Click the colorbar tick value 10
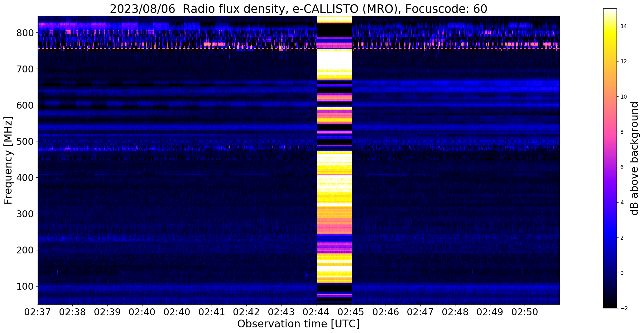The height and width of the screenshot is (333, 644). (624, 97)
